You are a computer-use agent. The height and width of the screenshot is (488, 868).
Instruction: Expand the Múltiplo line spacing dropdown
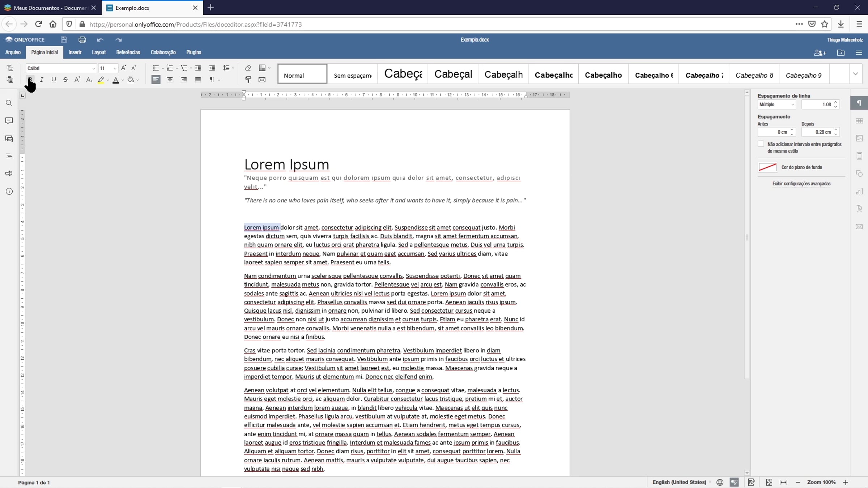point(776,104)
